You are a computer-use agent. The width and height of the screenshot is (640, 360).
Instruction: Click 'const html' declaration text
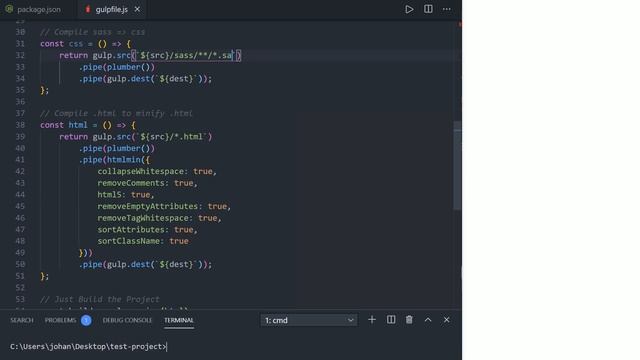(x=64, y=125)
